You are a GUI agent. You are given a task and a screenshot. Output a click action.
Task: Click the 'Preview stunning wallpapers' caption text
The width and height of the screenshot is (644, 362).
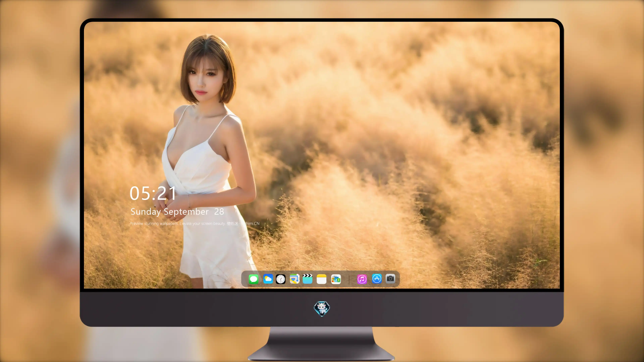click(x=195, y=223)
